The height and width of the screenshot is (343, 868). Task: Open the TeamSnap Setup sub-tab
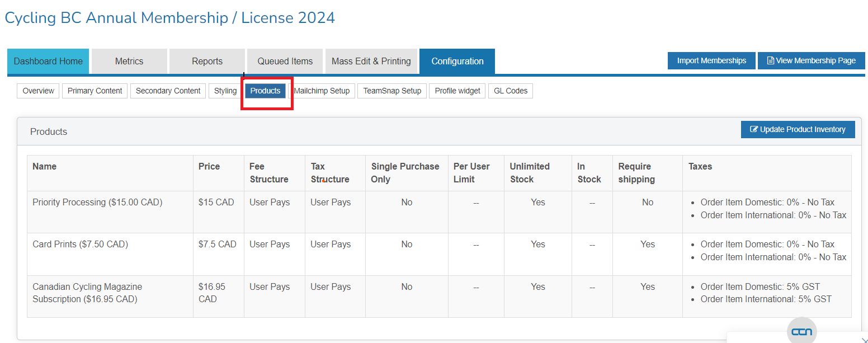[392, 91]
